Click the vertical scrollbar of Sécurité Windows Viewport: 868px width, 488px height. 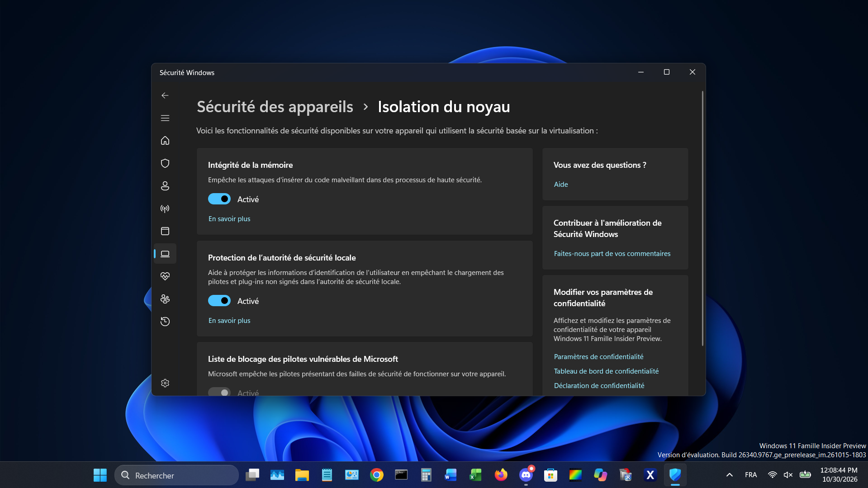click(x=702, y=218)
